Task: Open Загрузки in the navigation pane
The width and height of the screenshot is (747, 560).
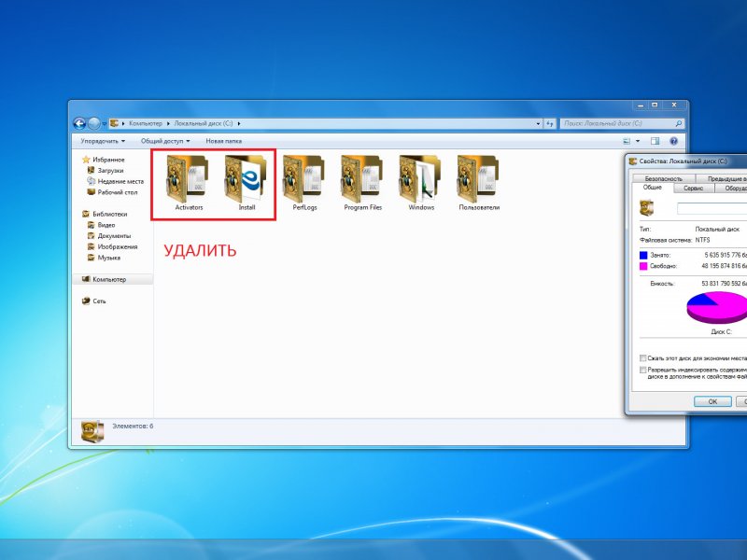Action: pyautogui.click(x=110, y=171)
